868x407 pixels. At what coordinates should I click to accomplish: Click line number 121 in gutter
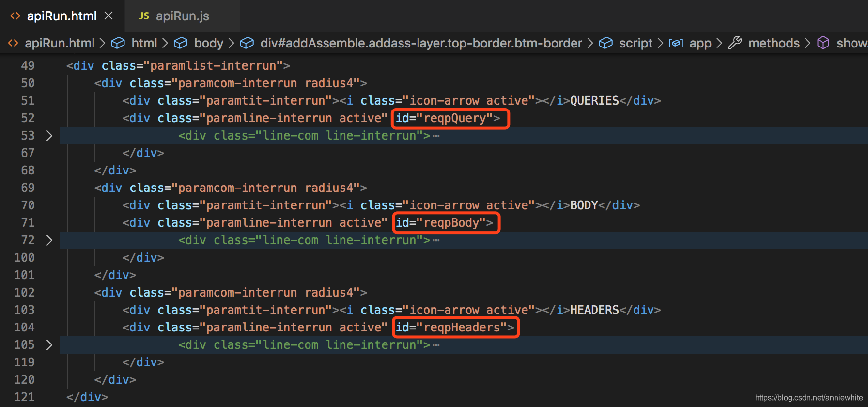click(24, 397)
